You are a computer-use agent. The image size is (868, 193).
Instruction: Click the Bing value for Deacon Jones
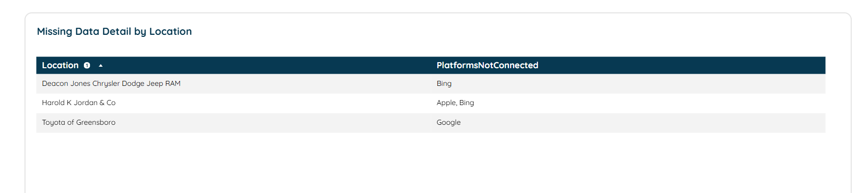click(x=444, y=83)
